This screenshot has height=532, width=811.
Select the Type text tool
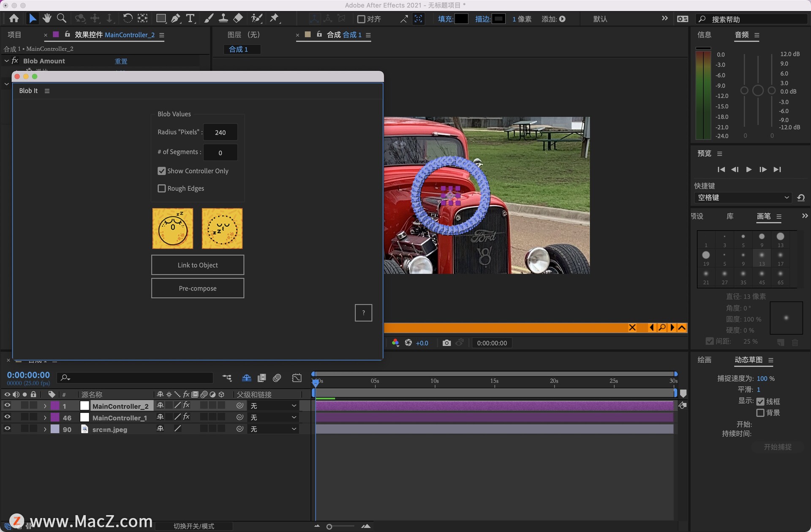191,18
